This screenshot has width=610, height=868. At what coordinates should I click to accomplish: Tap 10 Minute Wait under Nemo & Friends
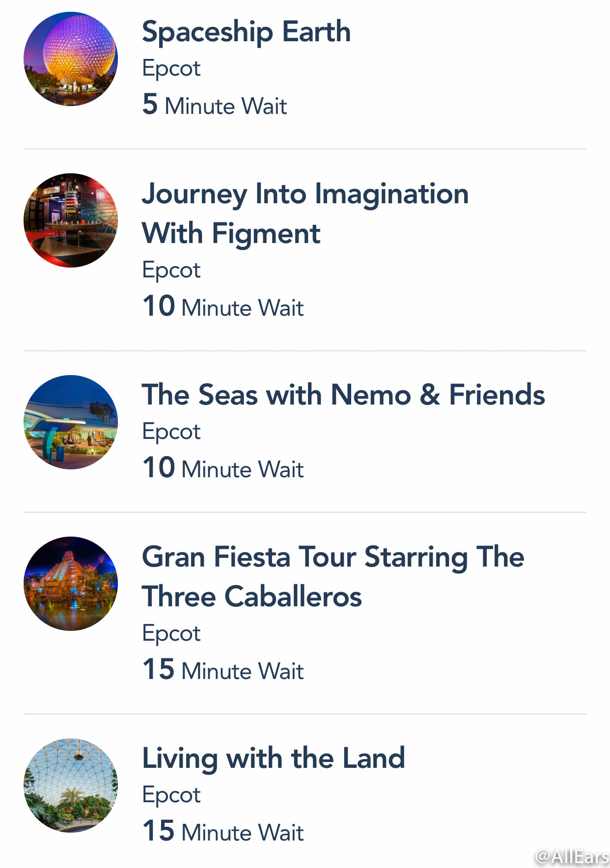coord(223,468)
